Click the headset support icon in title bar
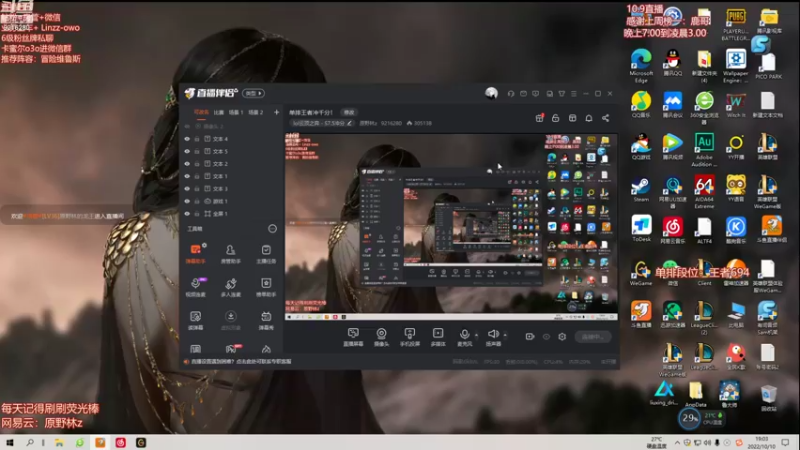 pyautogui.click(x=511, y=94)
